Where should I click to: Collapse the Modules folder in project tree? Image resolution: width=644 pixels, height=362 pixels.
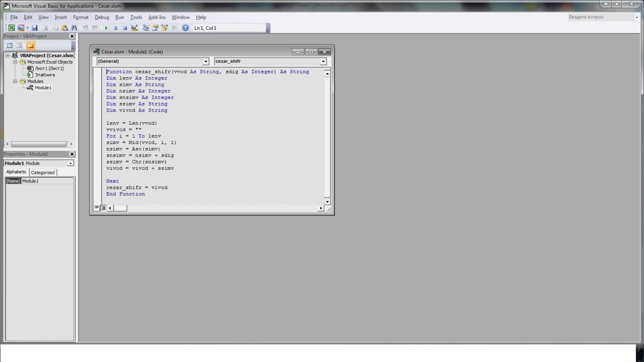click(15, 82)
